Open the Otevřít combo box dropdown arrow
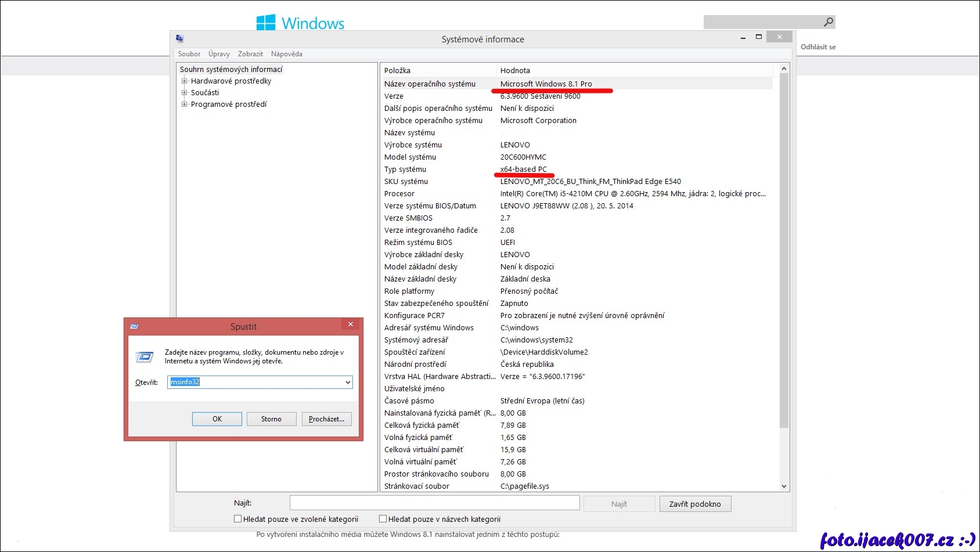The height and width of the screenshot is (552, 980). pyautogui.click(x=348, y=382)
